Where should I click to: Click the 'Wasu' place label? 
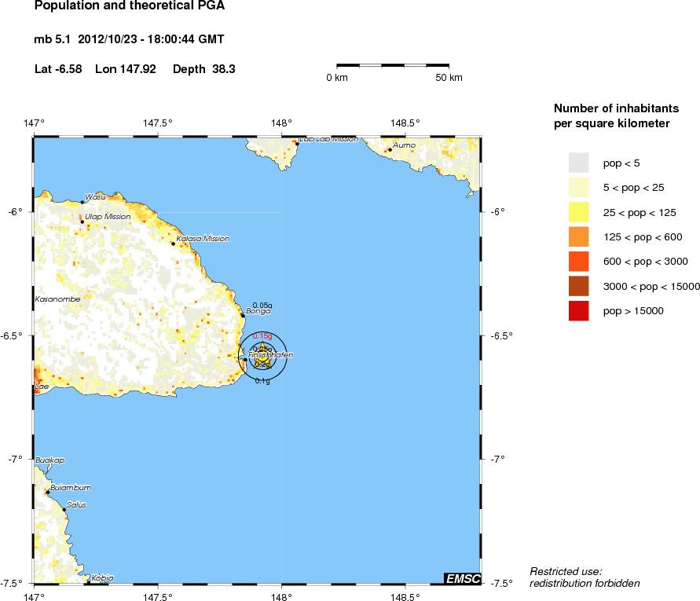click(x=95, y=197)
